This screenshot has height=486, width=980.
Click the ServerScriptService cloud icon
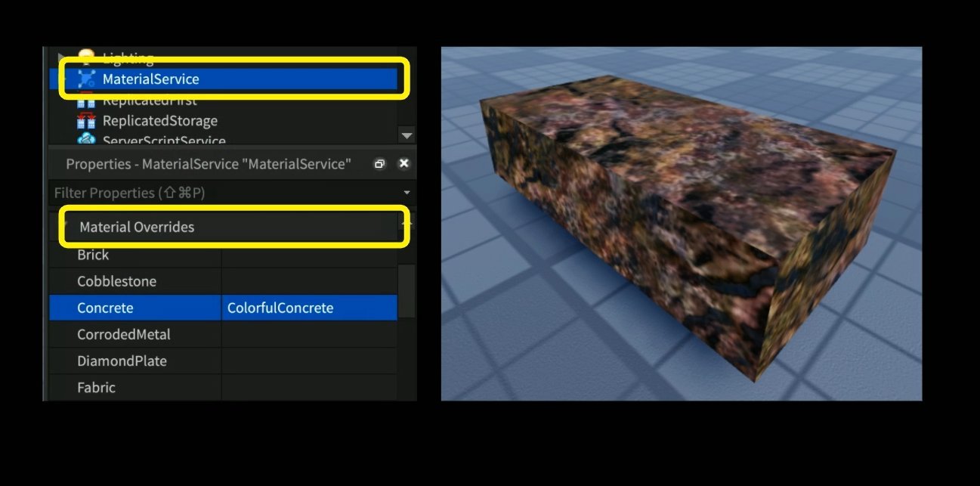(87, 139)
